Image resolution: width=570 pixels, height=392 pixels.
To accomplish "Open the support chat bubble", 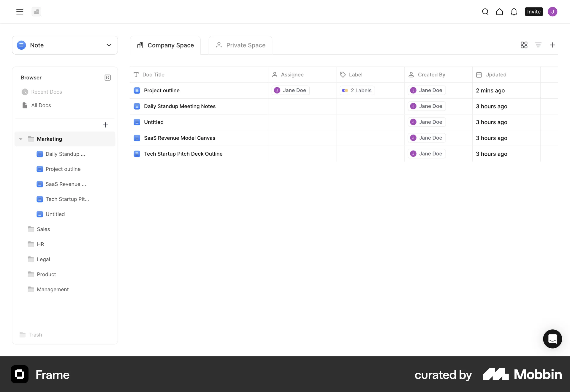I will coord(552,339).
